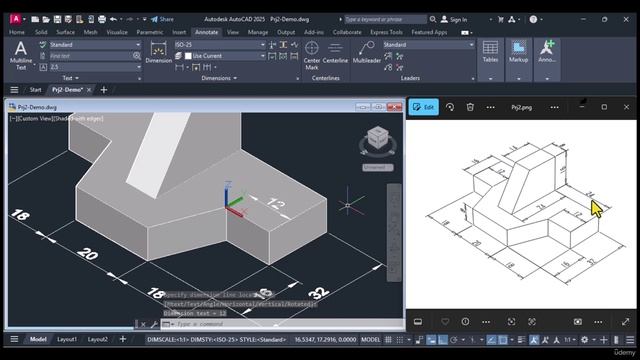The image size is (640, 360).
Task: Click the Workspace Switching gear icon
Action: point(584,340)
